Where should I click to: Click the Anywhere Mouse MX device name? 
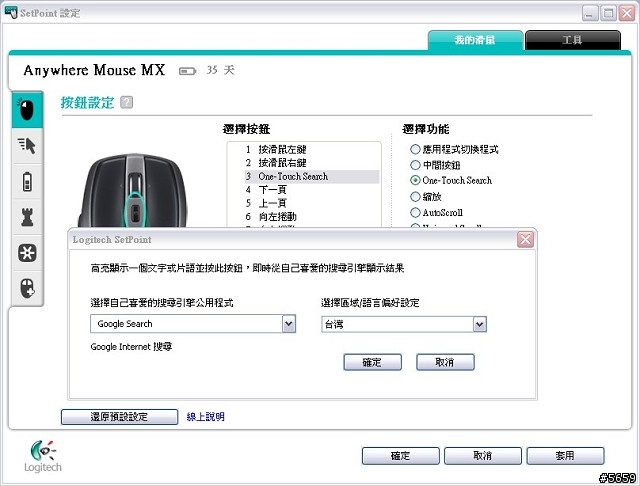94,70
